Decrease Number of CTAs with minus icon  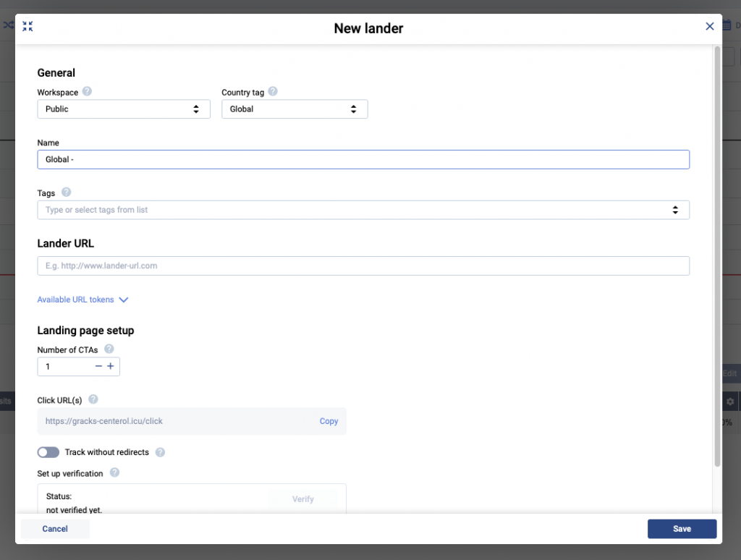pos(98,366)
